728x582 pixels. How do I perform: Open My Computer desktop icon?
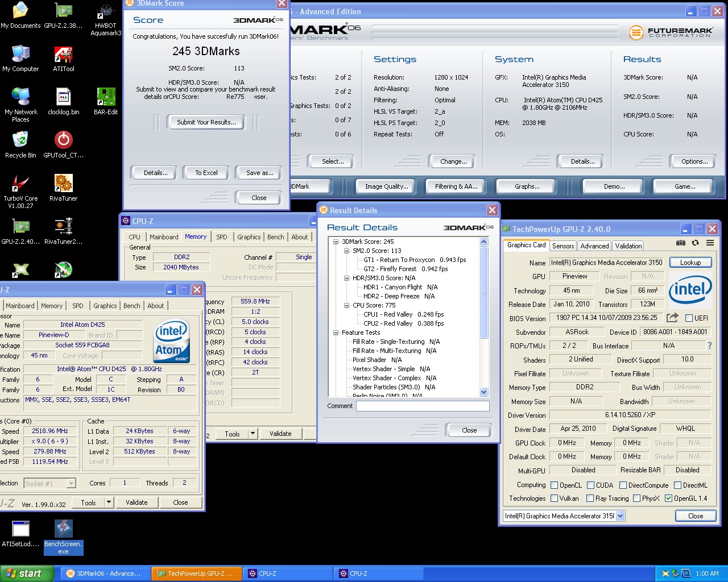[x=20, y=59]
